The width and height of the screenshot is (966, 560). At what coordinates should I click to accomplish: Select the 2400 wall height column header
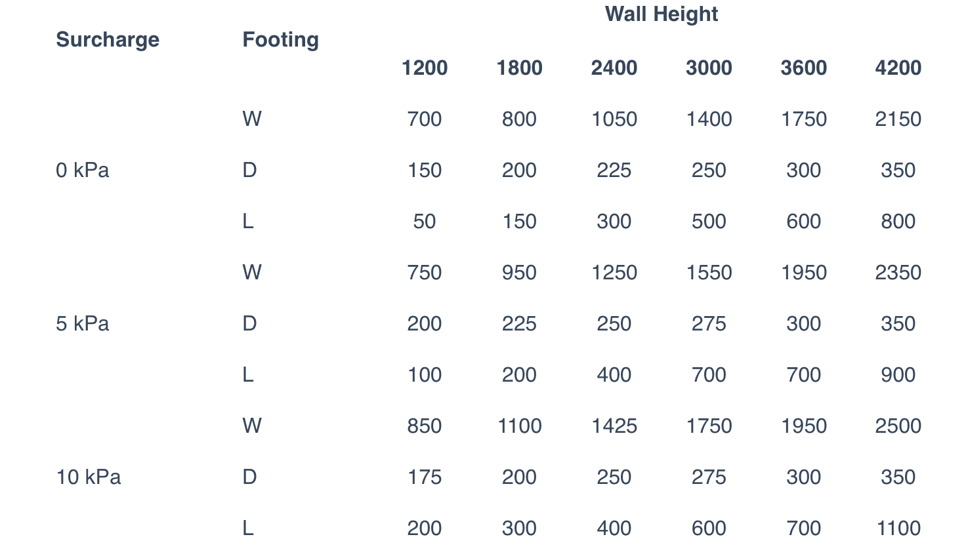[x=614, y=68]
